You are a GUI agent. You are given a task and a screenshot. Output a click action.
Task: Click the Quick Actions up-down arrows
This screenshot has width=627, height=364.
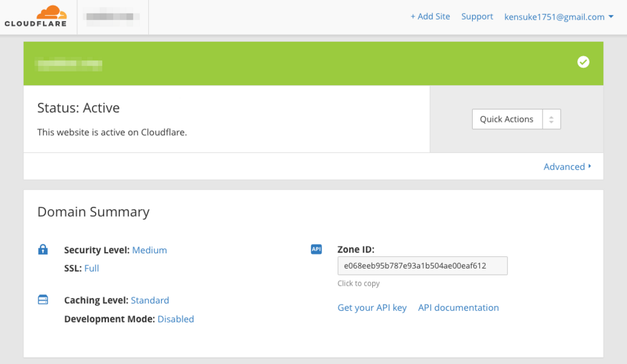click(552, 119)
